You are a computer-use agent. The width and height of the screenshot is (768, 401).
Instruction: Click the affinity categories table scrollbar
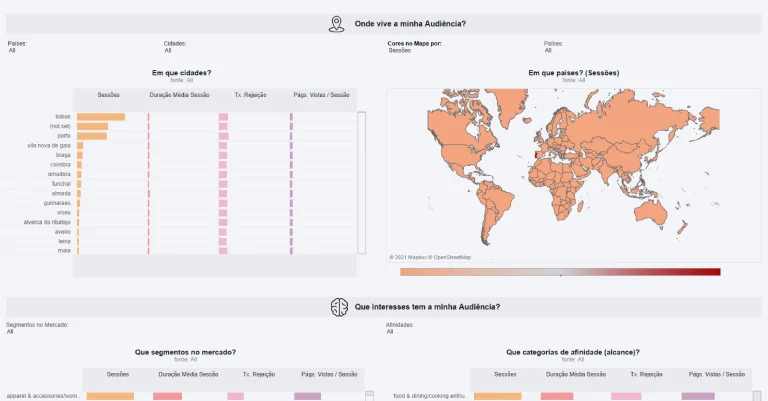click(757, 396)
